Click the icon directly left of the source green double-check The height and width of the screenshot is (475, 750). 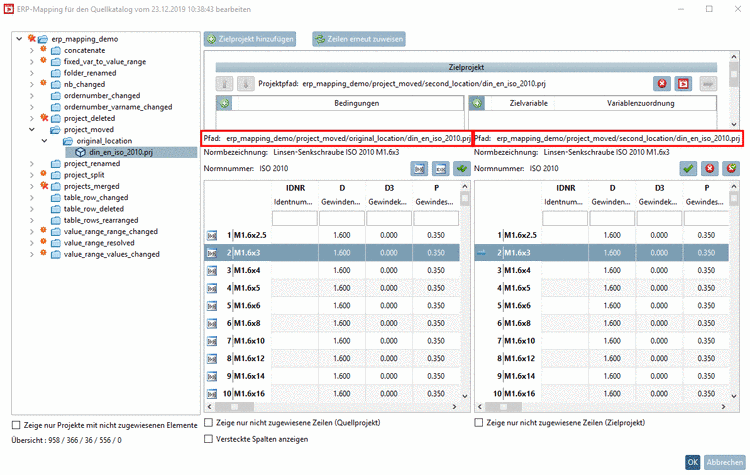tap(441, 168)
